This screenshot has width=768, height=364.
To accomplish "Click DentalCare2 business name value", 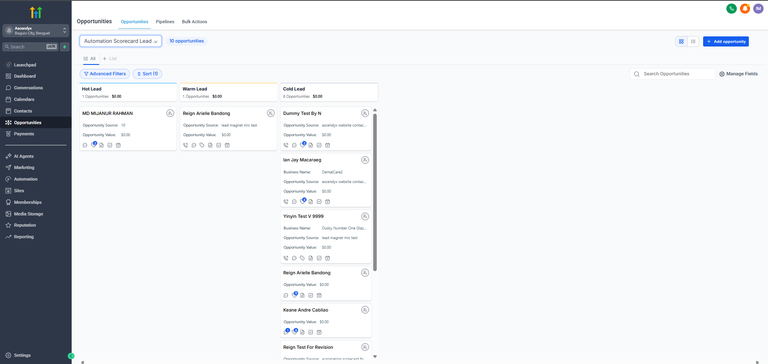I will coord(333,172).
